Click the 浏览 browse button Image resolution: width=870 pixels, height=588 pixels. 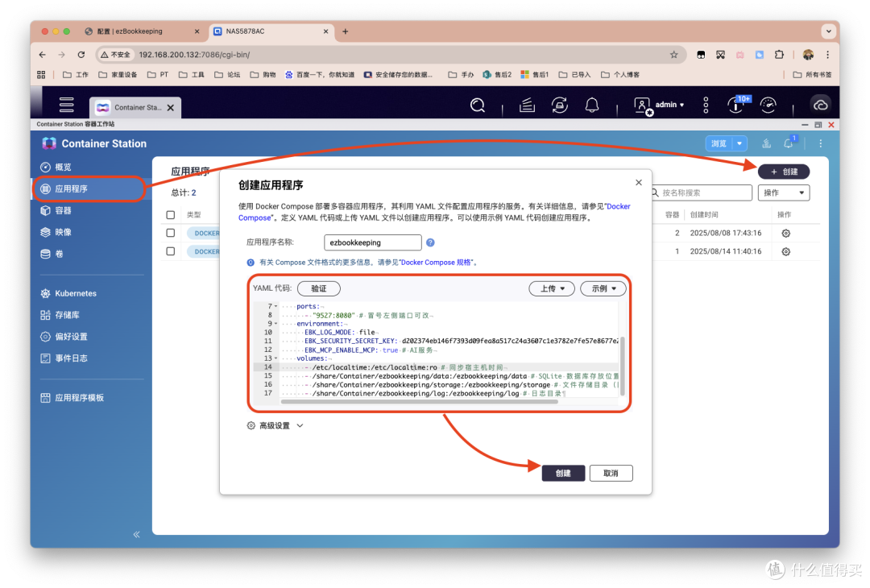click(x=719, y=143)
